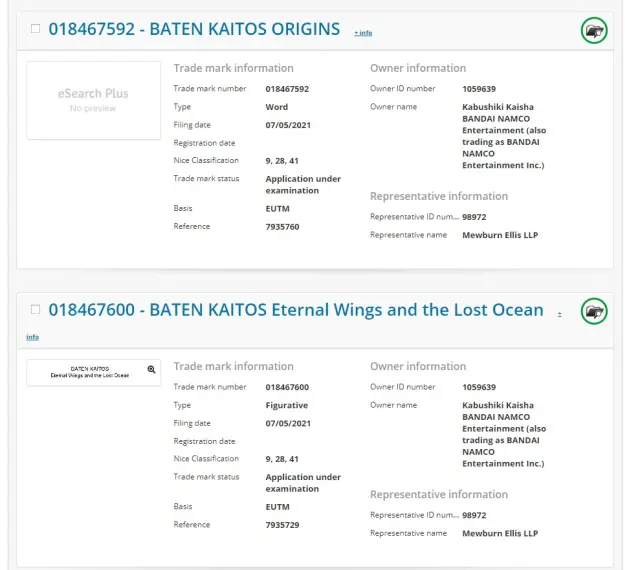Select Owner ID number 1059639 in Eternal Wings entry

[x=479, y=387]
